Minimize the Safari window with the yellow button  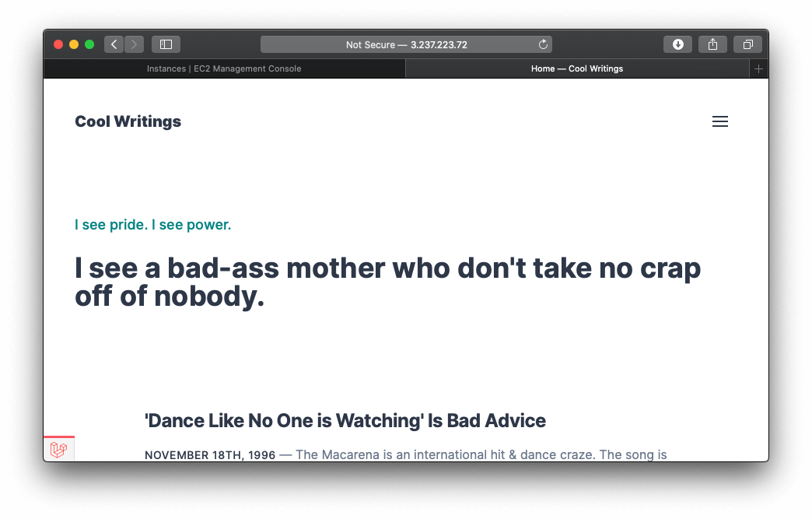coord(74,44)
